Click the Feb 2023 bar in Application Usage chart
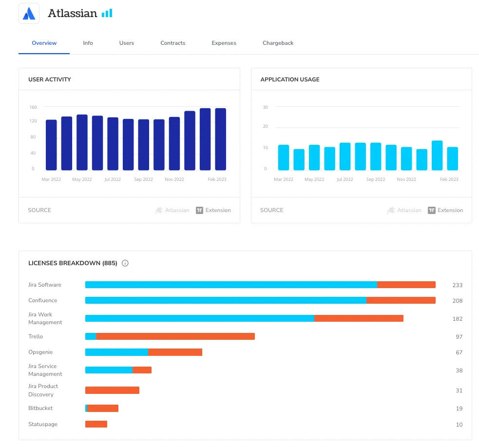Screen dimensions: 479x448 pyautogui.click(x=452, y=158)
